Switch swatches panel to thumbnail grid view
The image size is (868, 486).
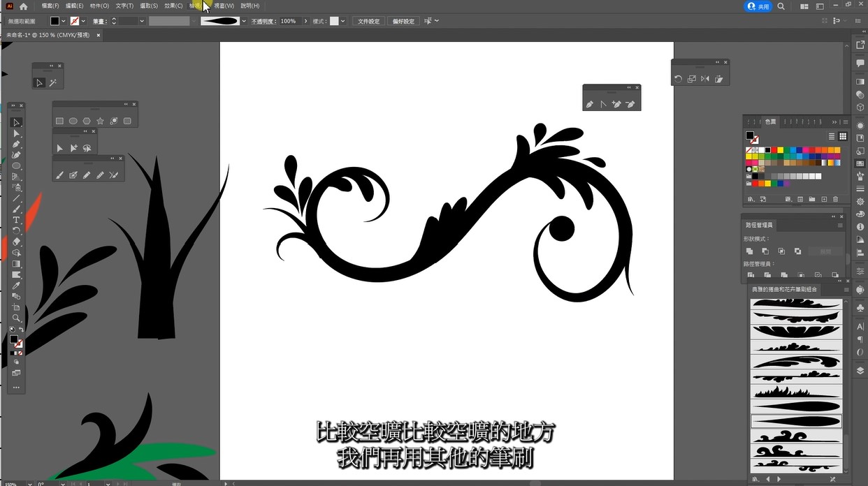[x=843, y=136]
